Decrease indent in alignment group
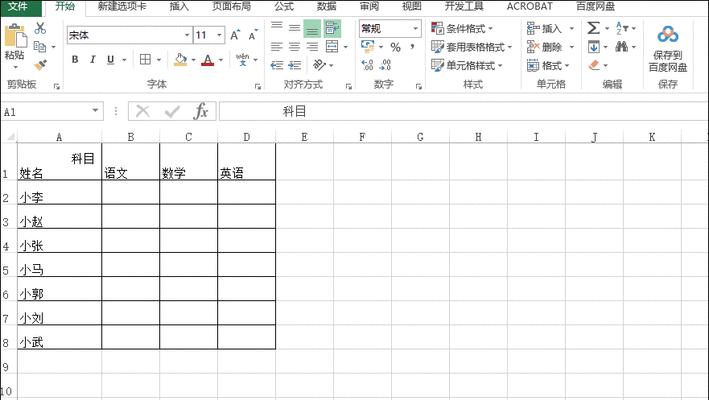 tap(277, 66)
